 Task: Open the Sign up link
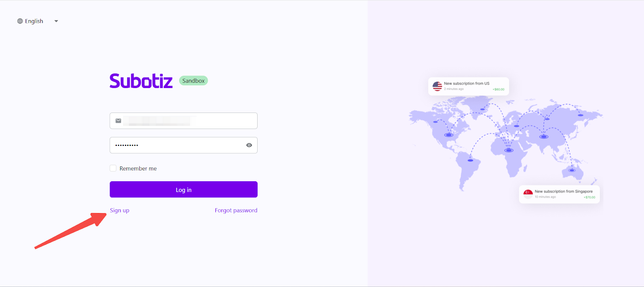120,211
